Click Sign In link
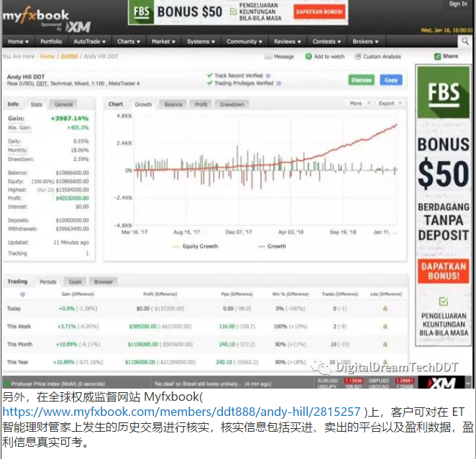The height and width of the screenshot is (459, 476). pos(458,4)
